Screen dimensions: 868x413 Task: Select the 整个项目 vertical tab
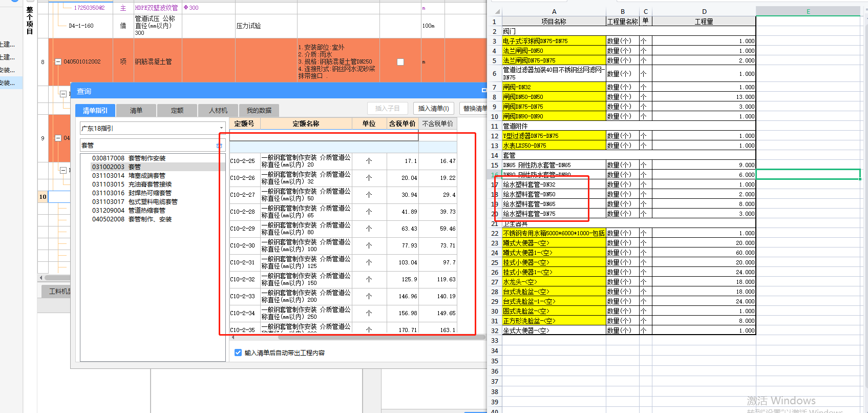[30, 20]
